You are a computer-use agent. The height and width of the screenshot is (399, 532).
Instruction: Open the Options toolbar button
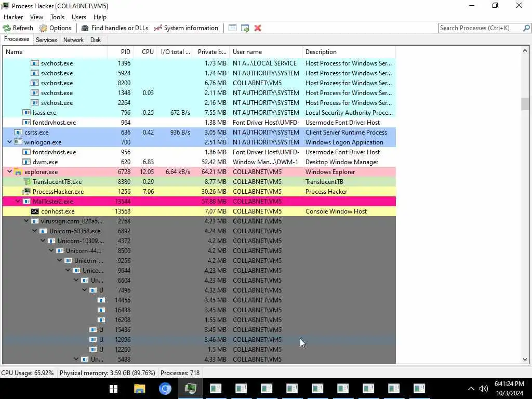click(55, 28)
